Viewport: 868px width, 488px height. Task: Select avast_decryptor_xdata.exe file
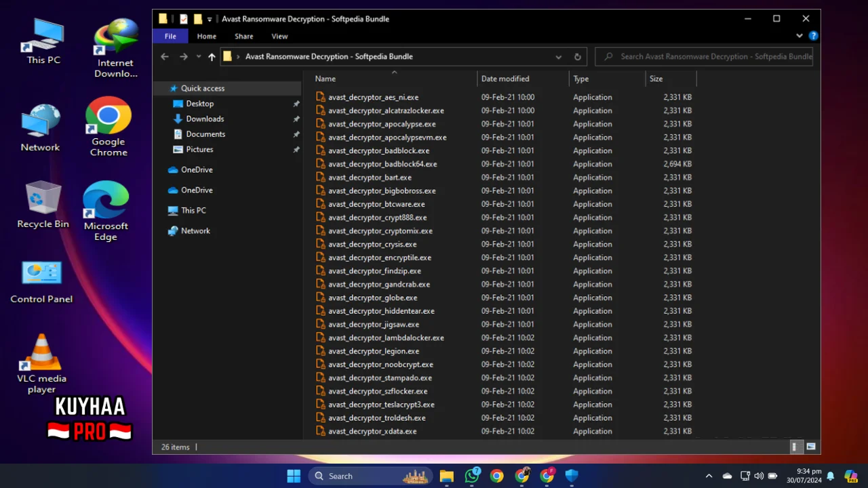pyautogui.click(x=372, y=431)
